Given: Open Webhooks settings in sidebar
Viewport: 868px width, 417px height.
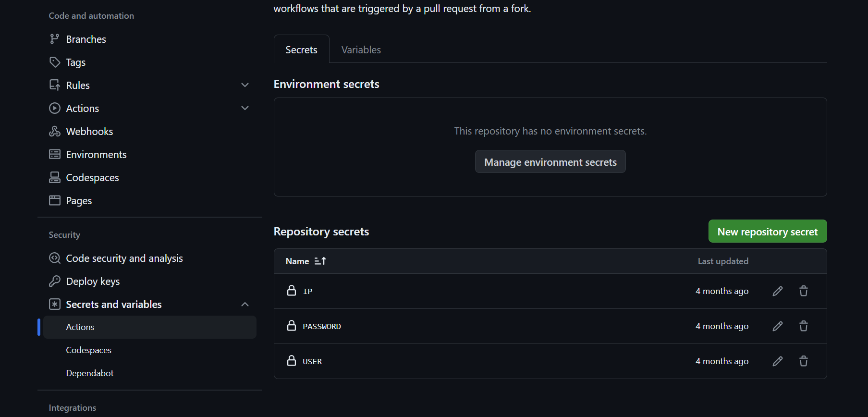Looking at the screenshot, I should pos(89,132).
